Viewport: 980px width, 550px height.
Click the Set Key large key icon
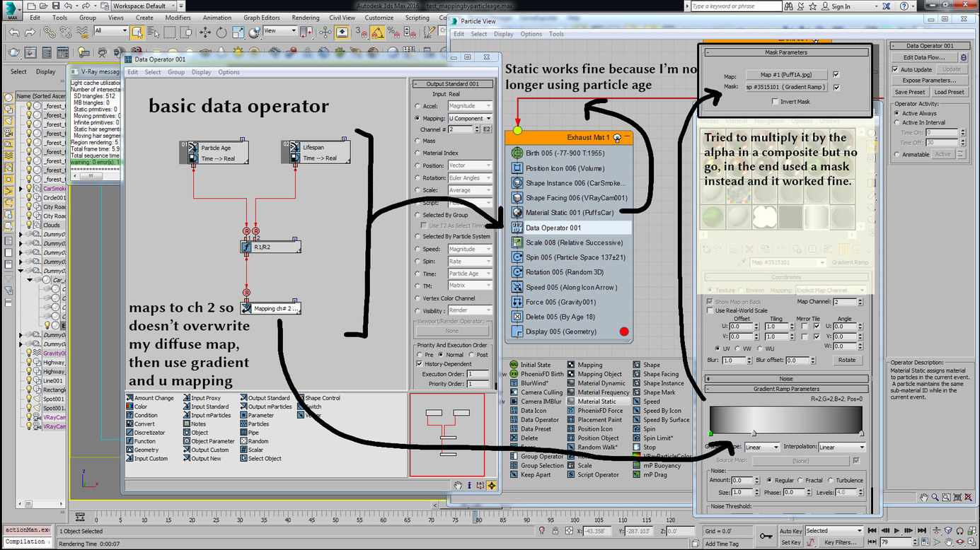click(x=766, y=537)
